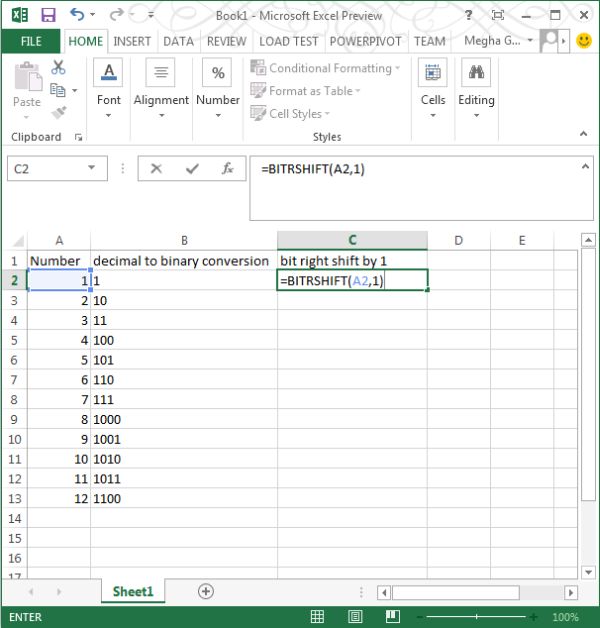Open Excel Help question mark icon

click(x=468, y=15)
